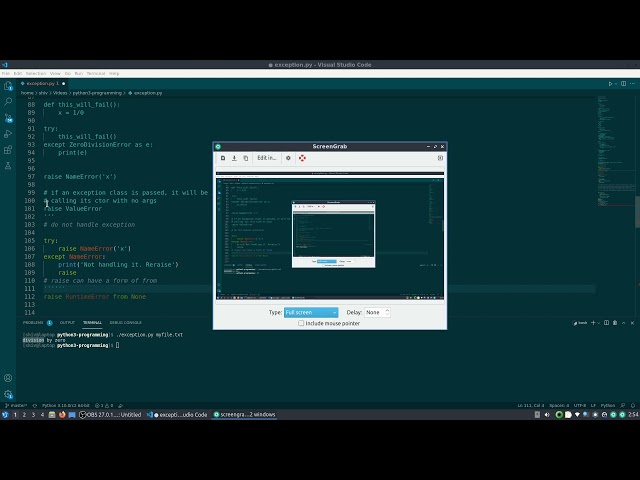Open the new terminal profile dropdown arrow

pyautogui.click(x=599, y=323)
